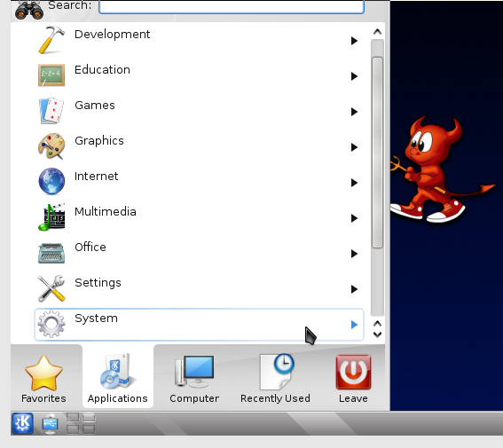
Task: Click the Games playing cards icon
Action: pos(51,111)
